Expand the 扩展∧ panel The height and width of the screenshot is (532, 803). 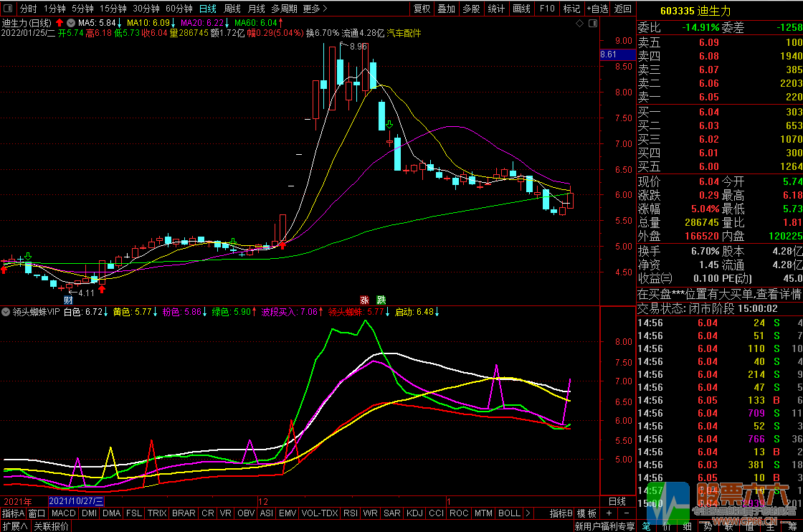coord(15,526)
